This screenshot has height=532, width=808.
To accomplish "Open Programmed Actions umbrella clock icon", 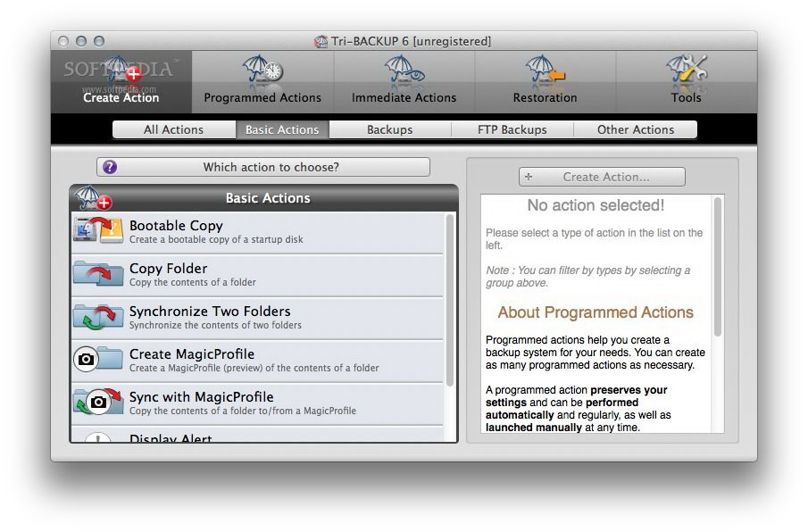I will pos(262,70).
